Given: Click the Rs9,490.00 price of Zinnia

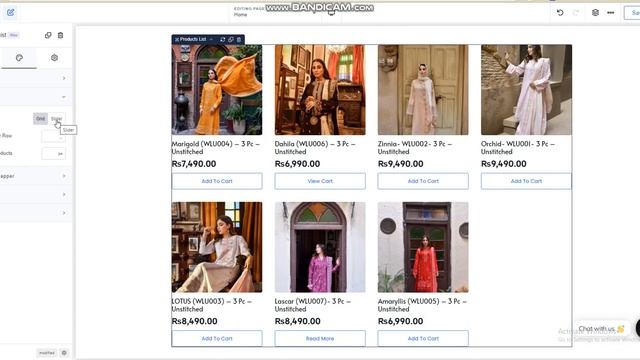Looking at the screenshot, I should pyautogui.click(x=400, y=164).
